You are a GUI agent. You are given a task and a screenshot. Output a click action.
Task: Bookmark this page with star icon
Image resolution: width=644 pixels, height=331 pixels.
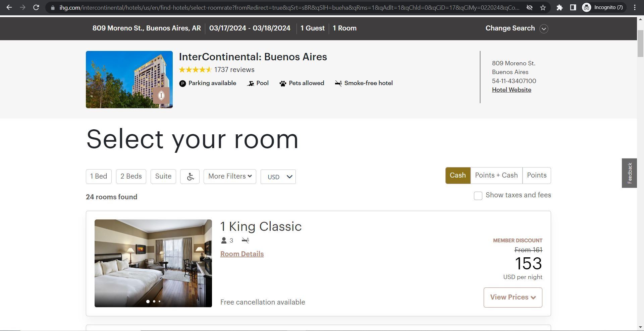(543, 7)
